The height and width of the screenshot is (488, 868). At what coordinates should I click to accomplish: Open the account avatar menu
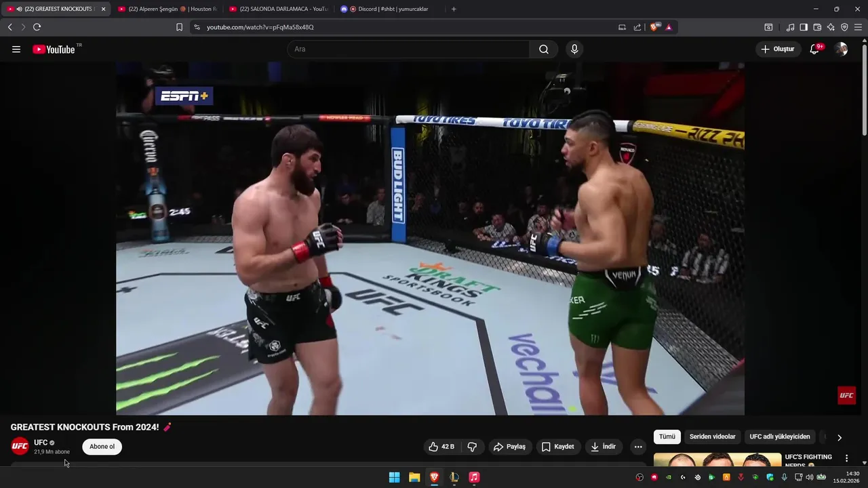842,49
